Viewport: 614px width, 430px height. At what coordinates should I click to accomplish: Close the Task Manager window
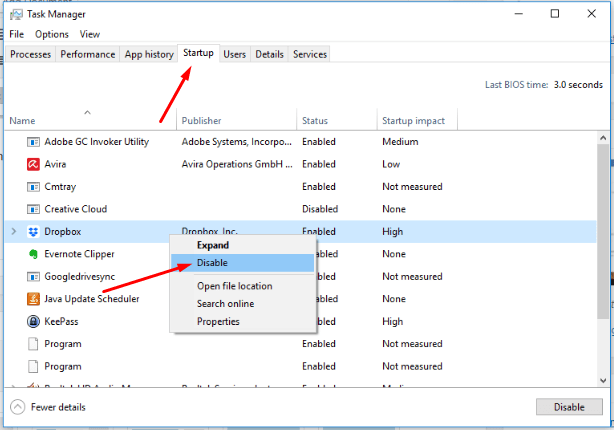click(591, 14)
